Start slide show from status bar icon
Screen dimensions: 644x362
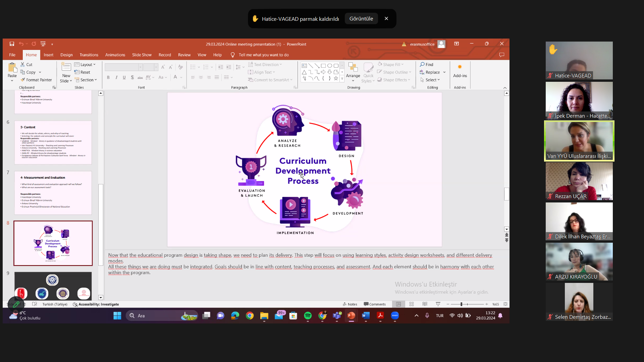click(x=438, y=304)
